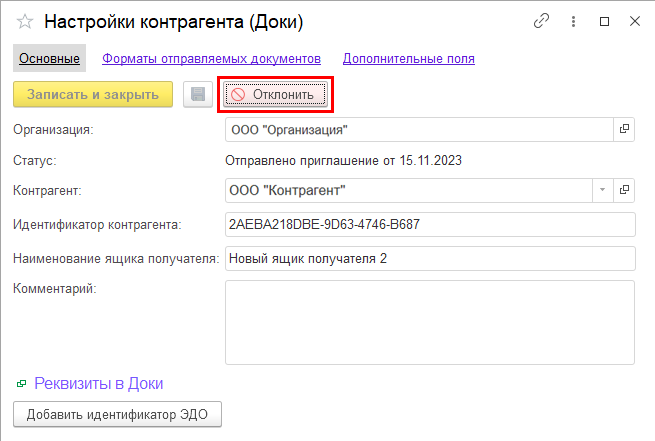Open the Организация record via open icon

click(x=624, y=129)
